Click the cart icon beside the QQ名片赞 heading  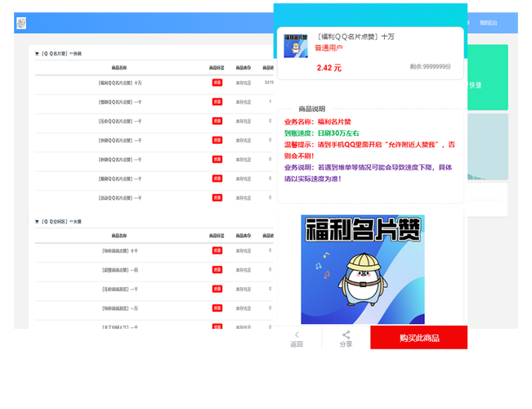pos(37,54)
